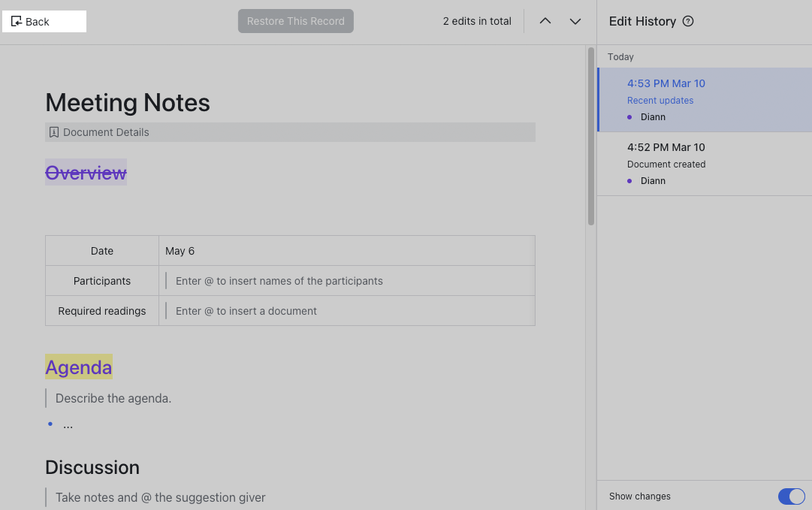Click the author dot in the Document created entry

[x=629, y=181]
